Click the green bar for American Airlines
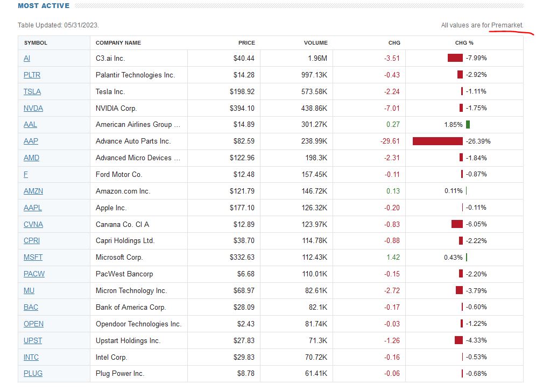Screen dimensions: 536x392 tap(468, 125)
